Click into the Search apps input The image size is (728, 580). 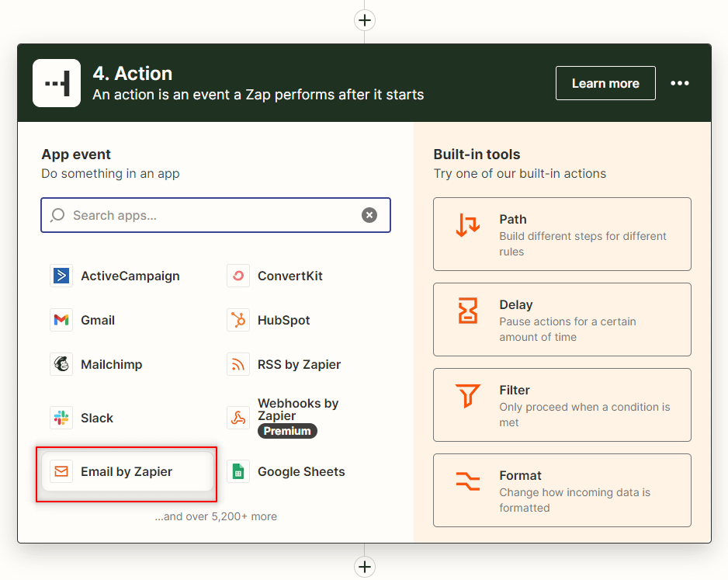[x=210, y=215]
